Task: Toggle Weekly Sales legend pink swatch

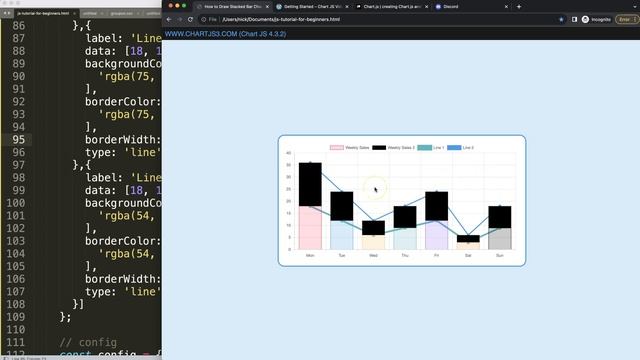Action: pos(337,147)
